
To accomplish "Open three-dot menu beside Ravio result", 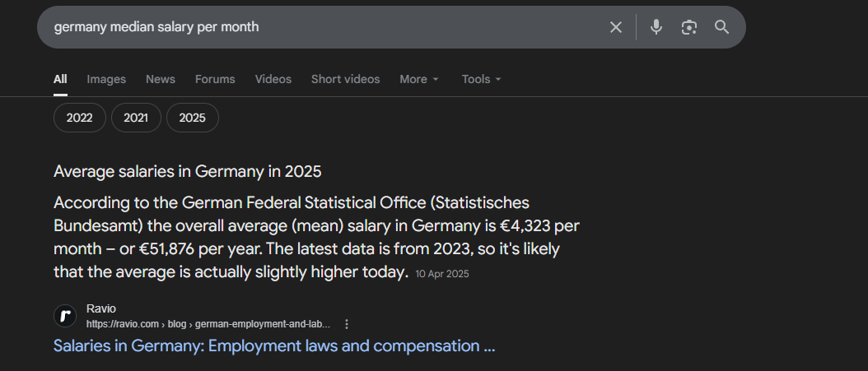I will pyautogui.click(x=347, y=323).
